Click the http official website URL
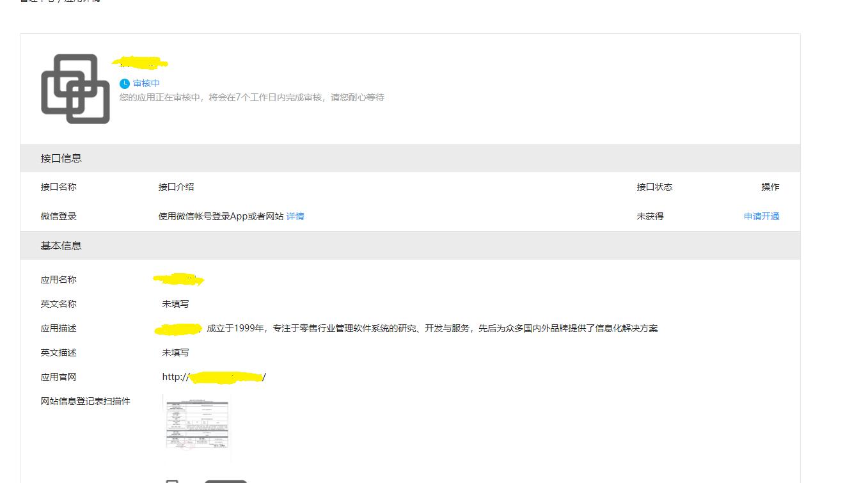 click(214, 377)
